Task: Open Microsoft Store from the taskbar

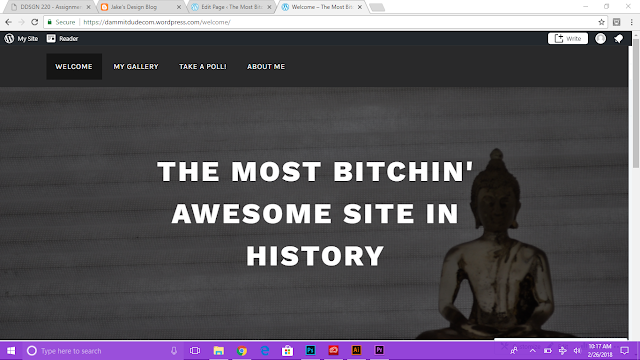Action: tap(287, 351)
